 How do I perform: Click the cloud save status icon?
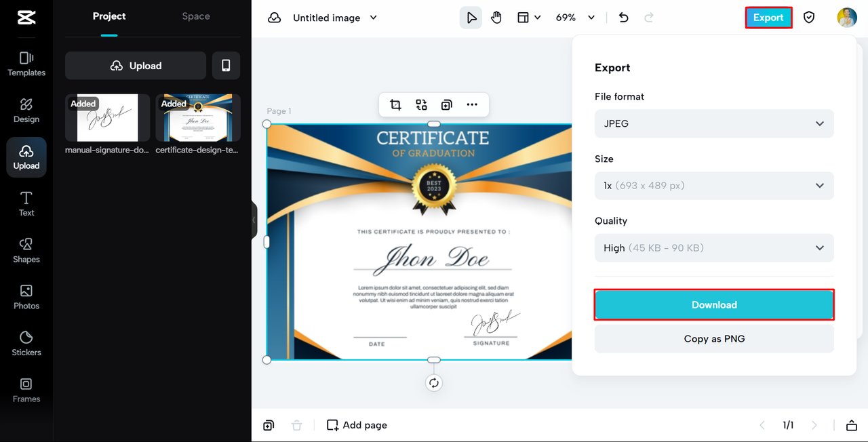[x=275, y=18]
